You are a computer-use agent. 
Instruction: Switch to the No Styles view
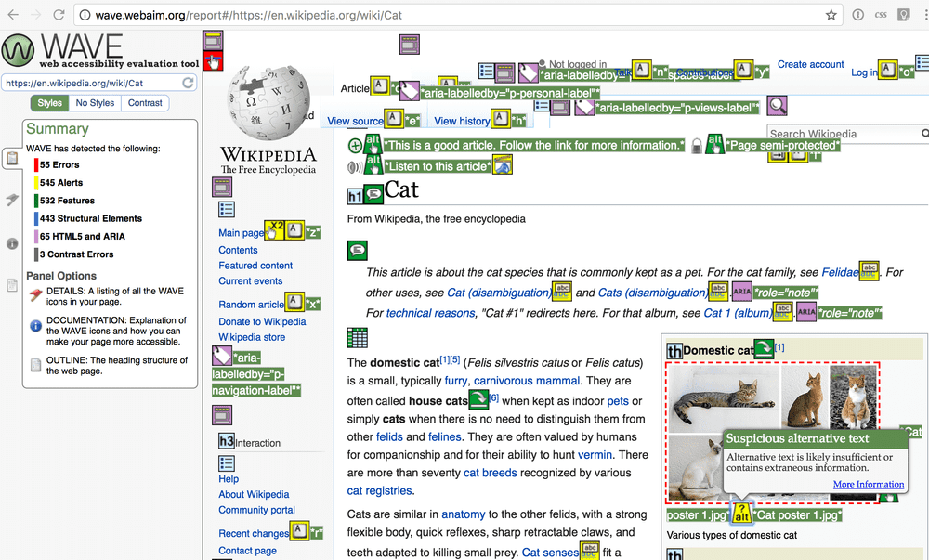pyautogui.click(x=95, y=103)
